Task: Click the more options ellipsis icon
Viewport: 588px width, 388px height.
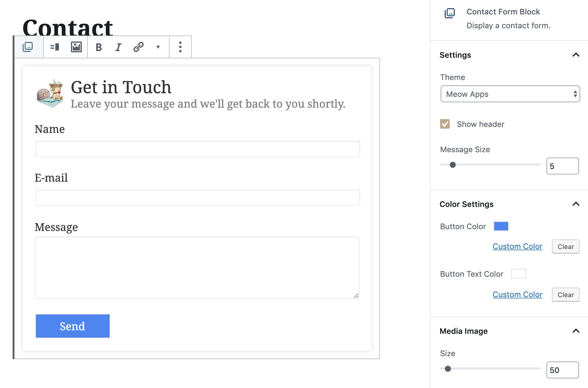Action: point(179,46)
